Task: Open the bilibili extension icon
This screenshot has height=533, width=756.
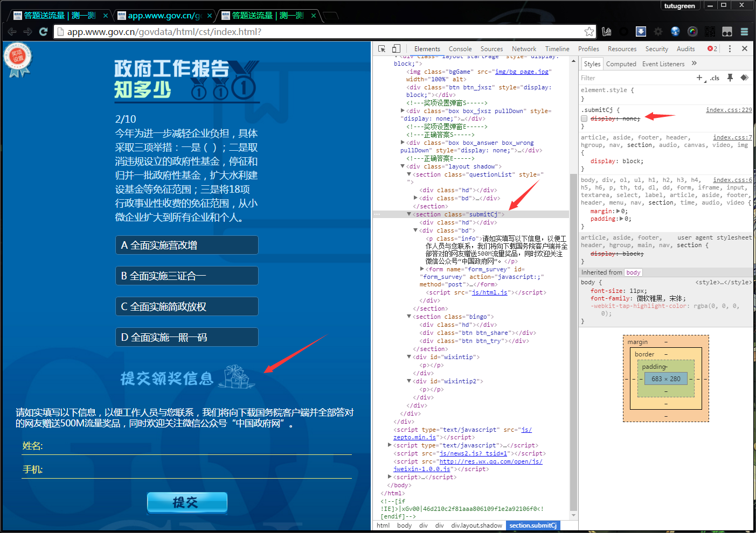Action: (607, 32)
